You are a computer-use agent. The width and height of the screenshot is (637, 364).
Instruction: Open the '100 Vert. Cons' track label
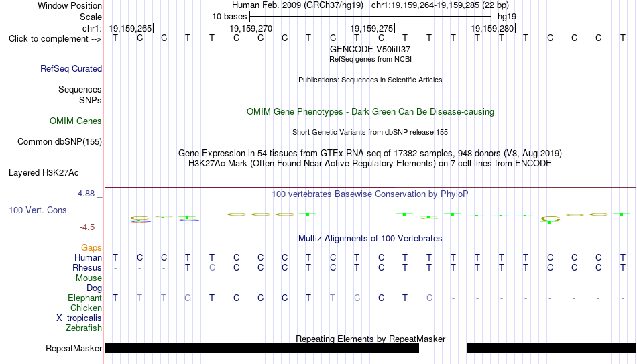[38, 210]
